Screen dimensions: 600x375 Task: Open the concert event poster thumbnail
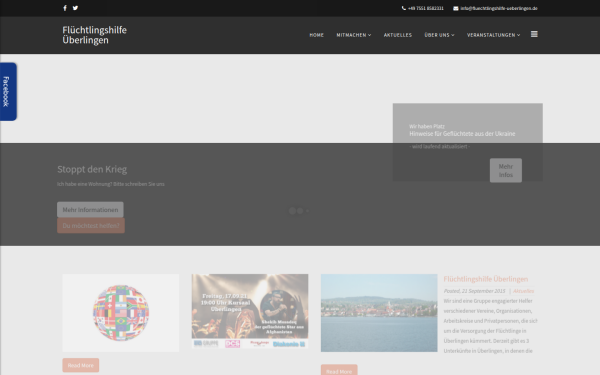tap(250, 311)
